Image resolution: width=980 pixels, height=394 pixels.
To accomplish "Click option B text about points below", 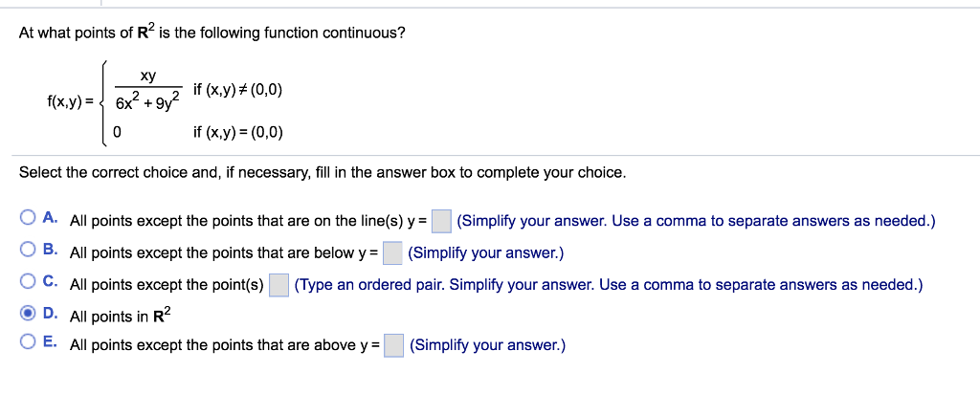I will (x=224, y=253).
